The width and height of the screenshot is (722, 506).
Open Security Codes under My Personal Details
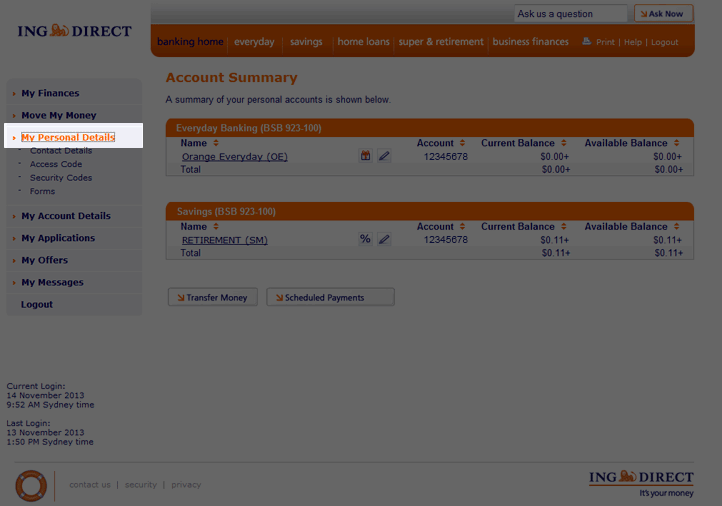coord(60,178)
